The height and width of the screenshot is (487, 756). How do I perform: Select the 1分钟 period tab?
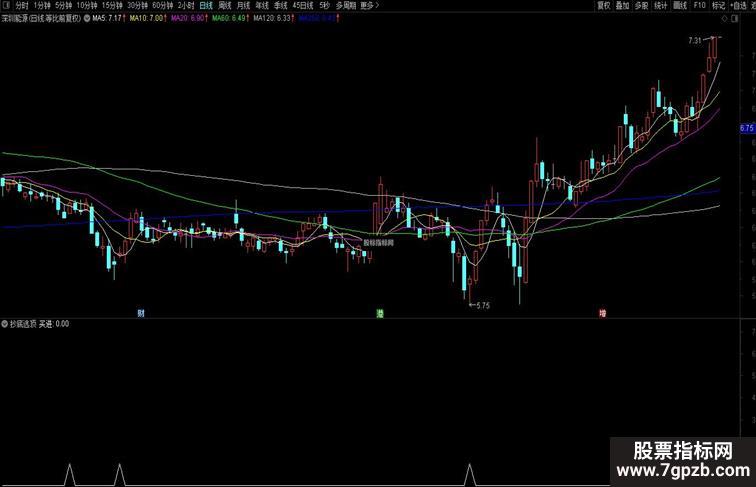[x=42, y=5]
